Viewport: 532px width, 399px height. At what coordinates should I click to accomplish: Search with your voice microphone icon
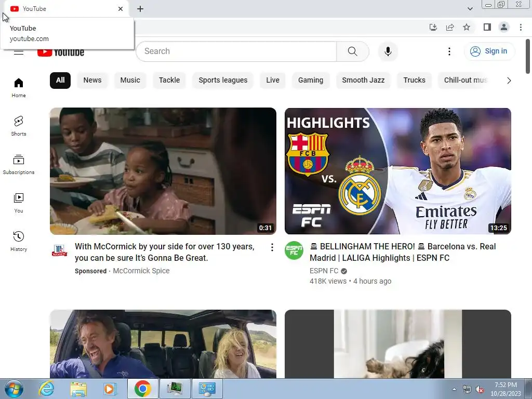pyautogui.click(x=388, y=51)
